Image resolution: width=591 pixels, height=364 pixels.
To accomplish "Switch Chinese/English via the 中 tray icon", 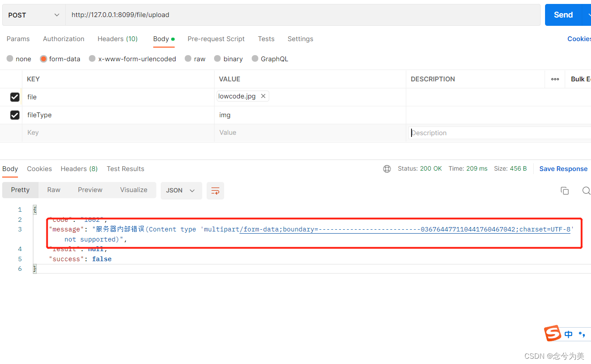I will (x=568, y=334).
